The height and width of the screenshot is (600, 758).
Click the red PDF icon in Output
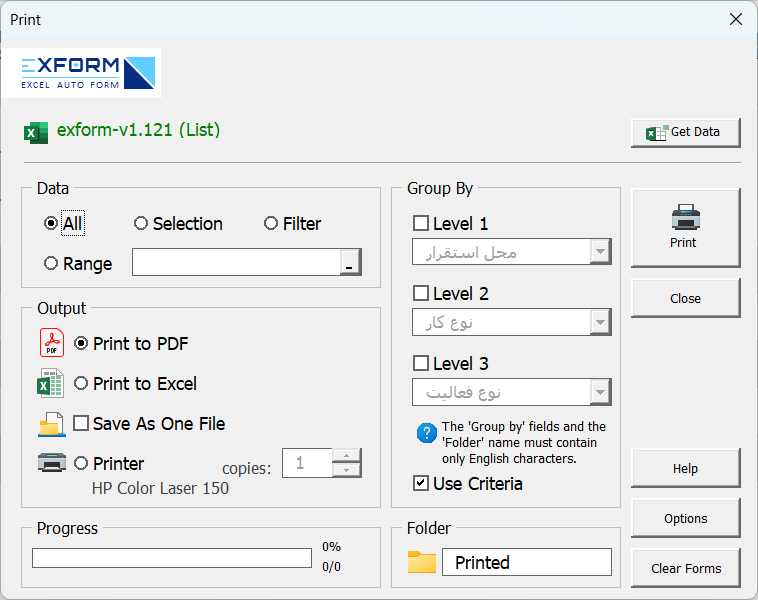52,343
